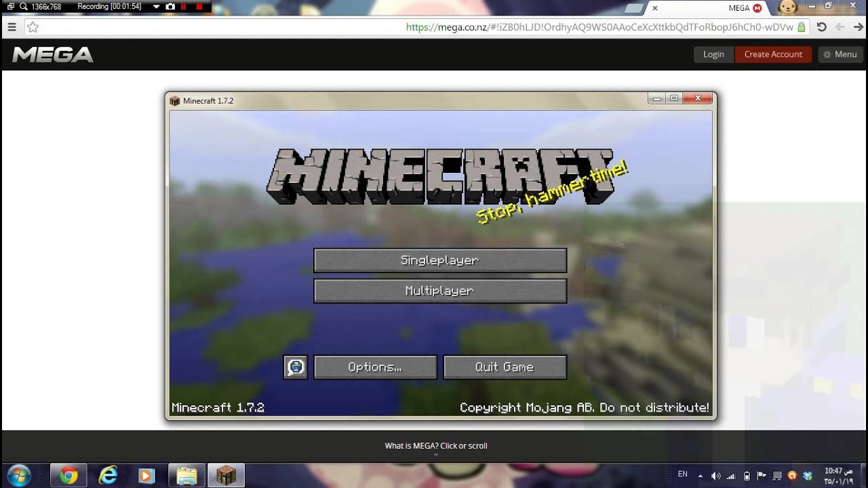Viewport: 868px width, 488px height.
Task: Start Singleplayer mode
Action: click(440, 260)
